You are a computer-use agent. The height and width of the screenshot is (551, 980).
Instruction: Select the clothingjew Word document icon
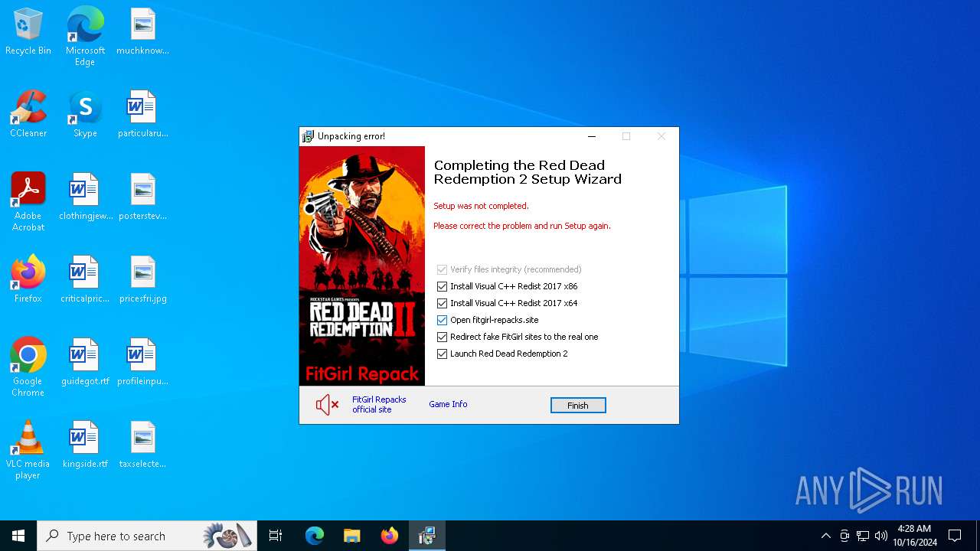(x=85, y=197)
